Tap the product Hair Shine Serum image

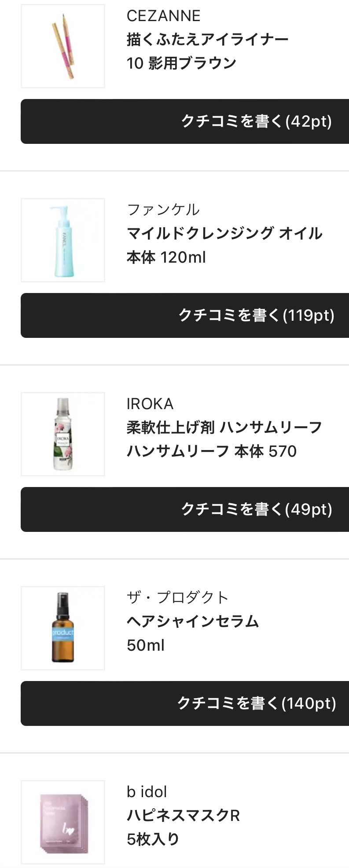point(63,628)
